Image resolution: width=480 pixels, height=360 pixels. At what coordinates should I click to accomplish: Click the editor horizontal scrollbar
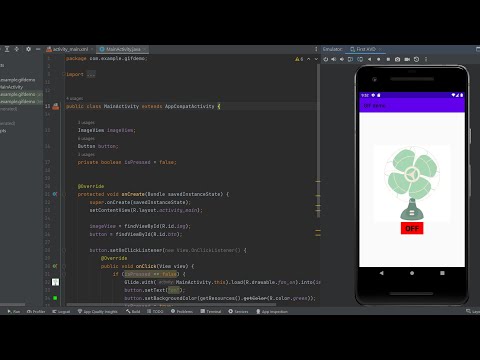tap(171, 304)
